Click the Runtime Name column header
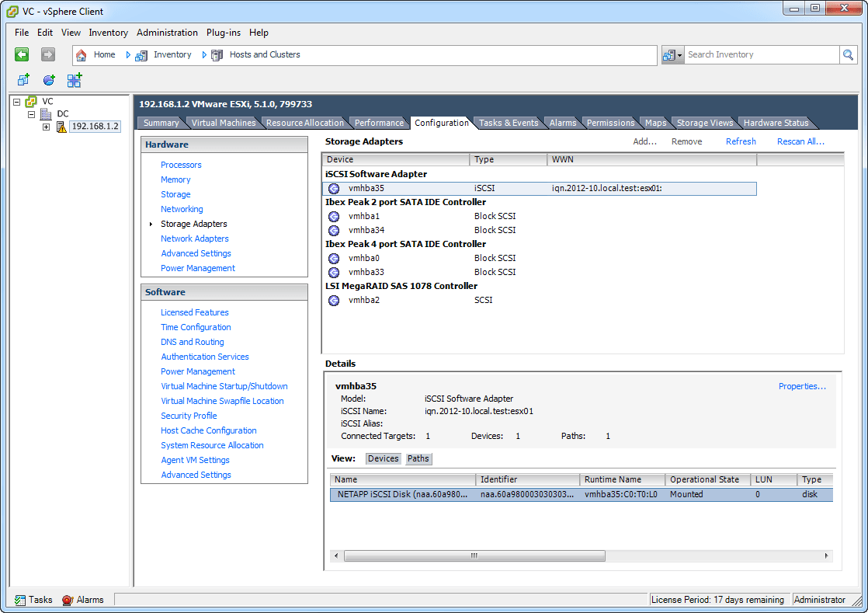 point(622,479)
